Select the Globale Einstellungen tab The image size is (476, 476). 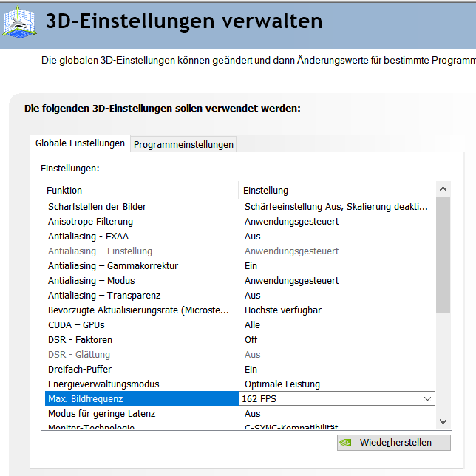click(x=80, y=143)
